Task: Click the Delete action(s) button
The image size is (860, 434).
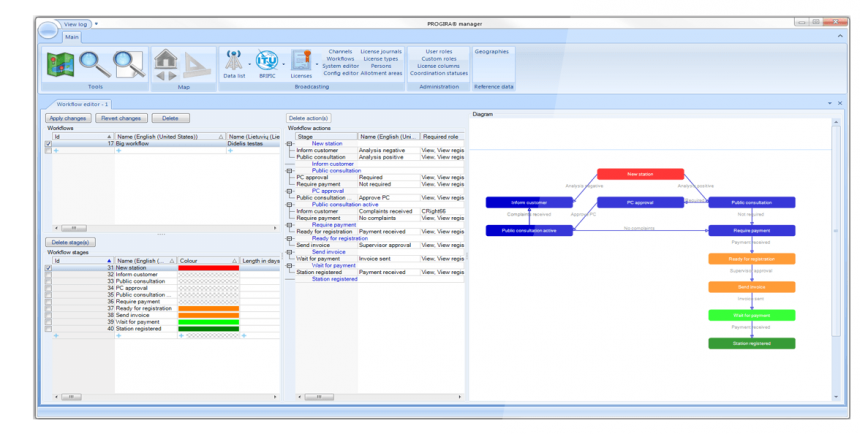Action: [x=308, y=118]
